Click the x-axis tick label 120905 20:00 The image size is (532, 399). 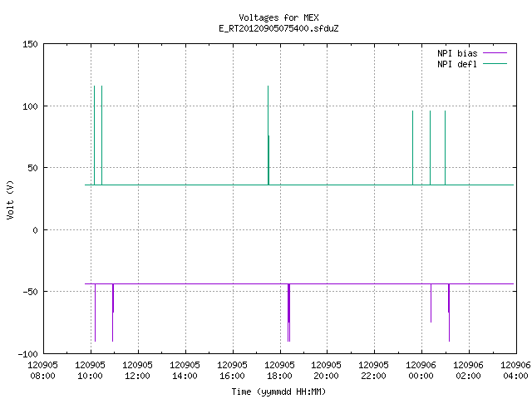tap(326, 370)
